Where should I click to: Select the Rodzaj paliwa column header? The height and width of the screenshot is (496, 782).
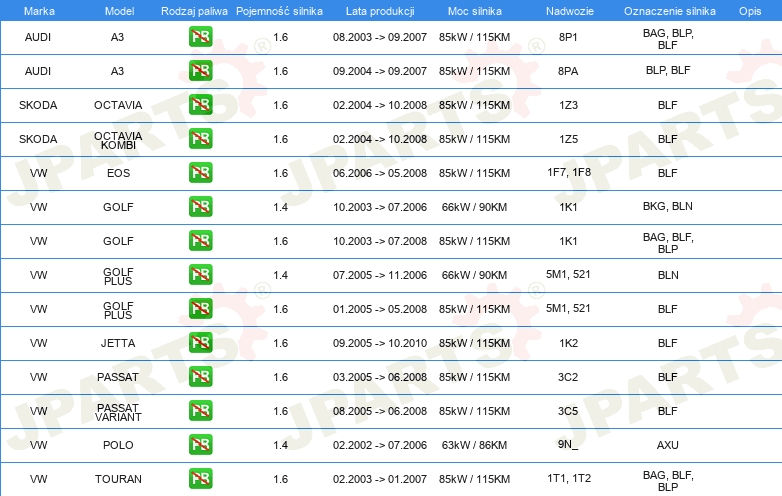pos(194,11)
